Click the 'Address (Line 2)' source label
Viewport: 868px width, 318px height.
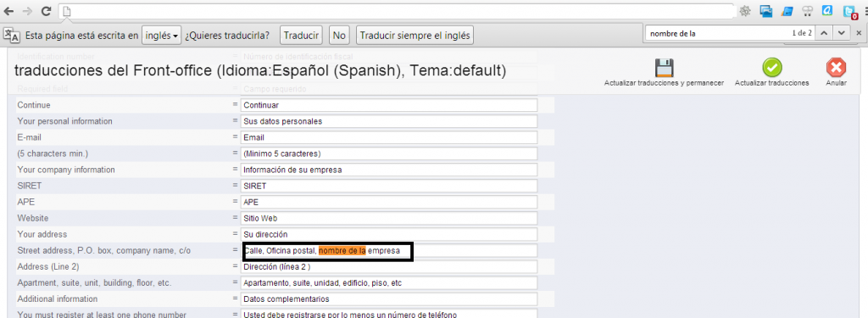coord(48,266)
